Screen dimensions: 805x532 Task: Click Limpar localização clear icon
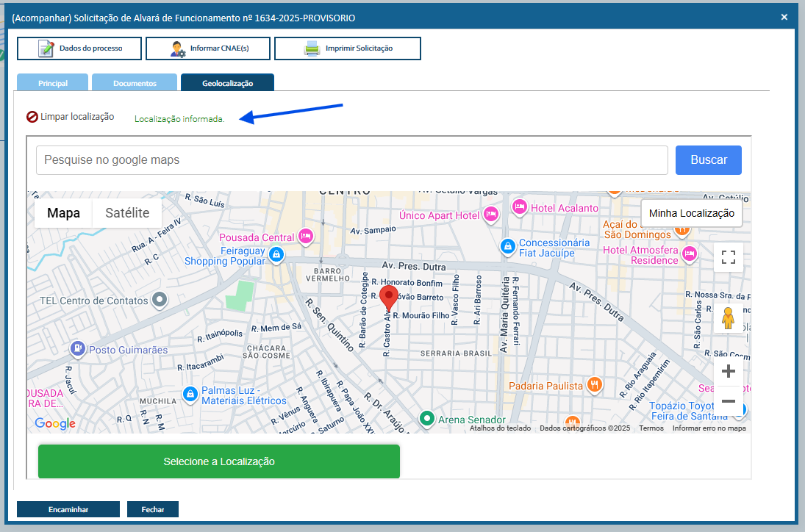32,117
